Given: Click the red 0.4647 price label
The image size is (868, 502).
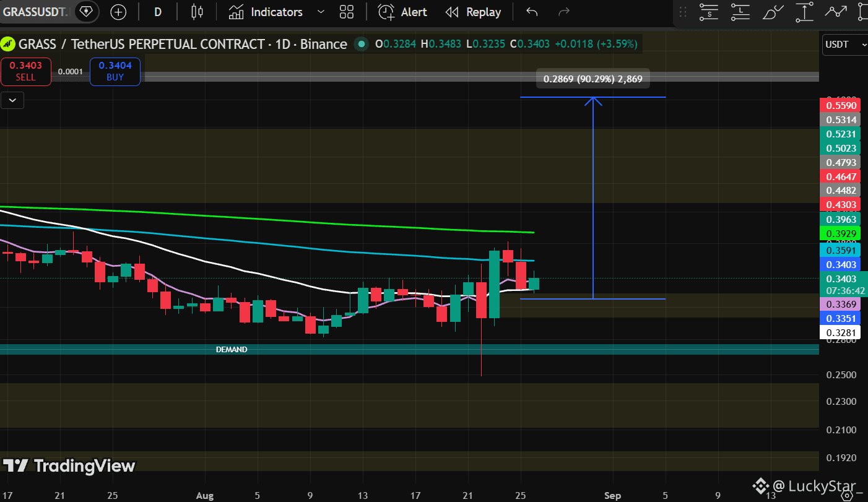Looking at the screenshot, I should 841,176.
